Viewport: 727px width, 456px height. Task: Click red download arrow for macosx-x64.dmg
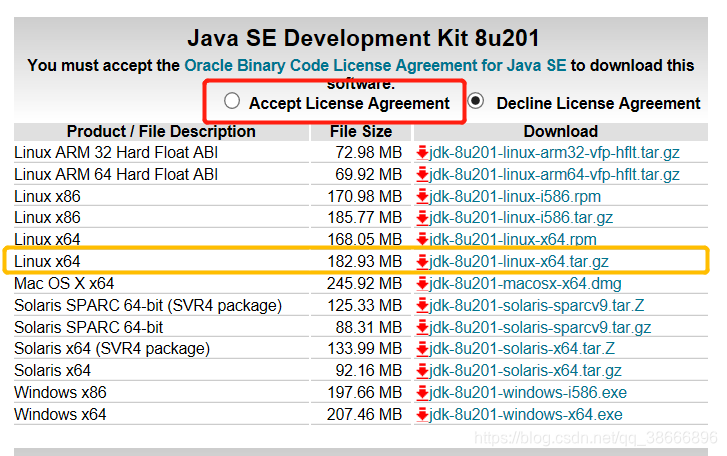(422, 284)
